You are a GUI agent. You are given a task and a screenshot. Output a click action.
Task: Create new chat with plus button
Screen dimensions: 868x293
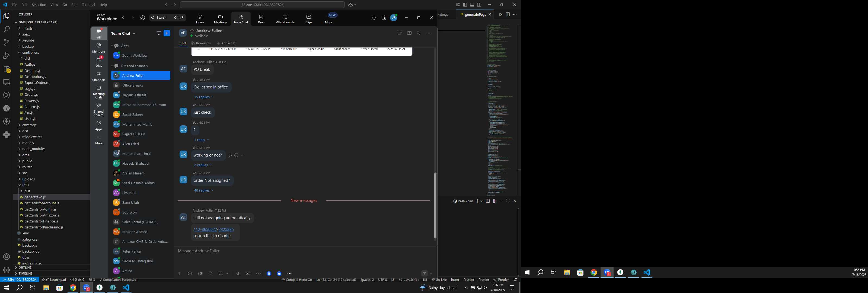coord(167,33)
